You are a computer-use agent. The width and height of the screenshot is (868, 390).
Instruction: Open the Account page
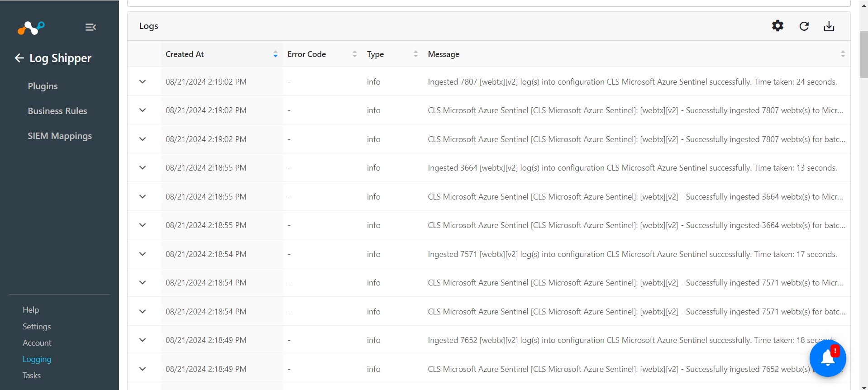tap(37, 343)
